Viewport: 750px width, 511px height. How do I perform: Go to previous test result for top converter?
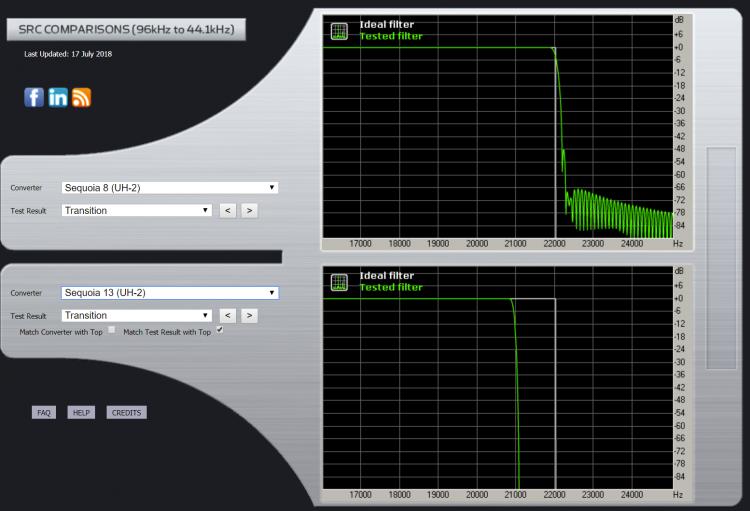[228, 211]
